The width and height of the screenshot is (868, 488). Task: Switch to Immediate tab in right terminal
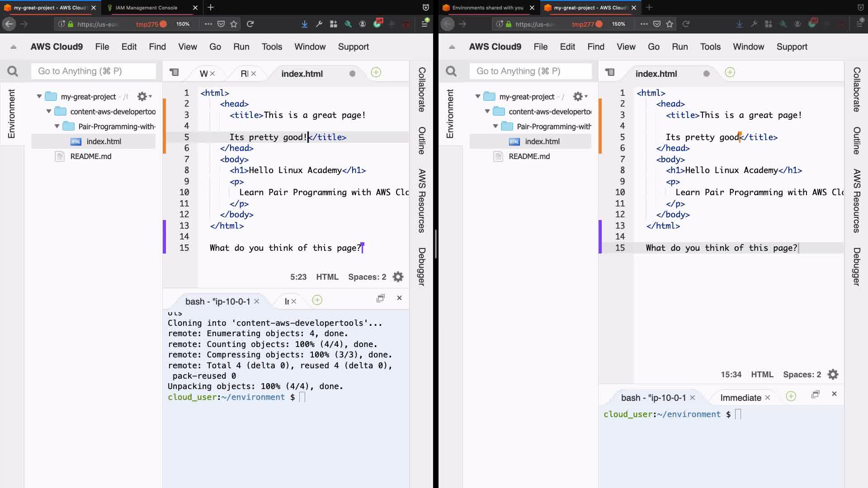(740, 398)
